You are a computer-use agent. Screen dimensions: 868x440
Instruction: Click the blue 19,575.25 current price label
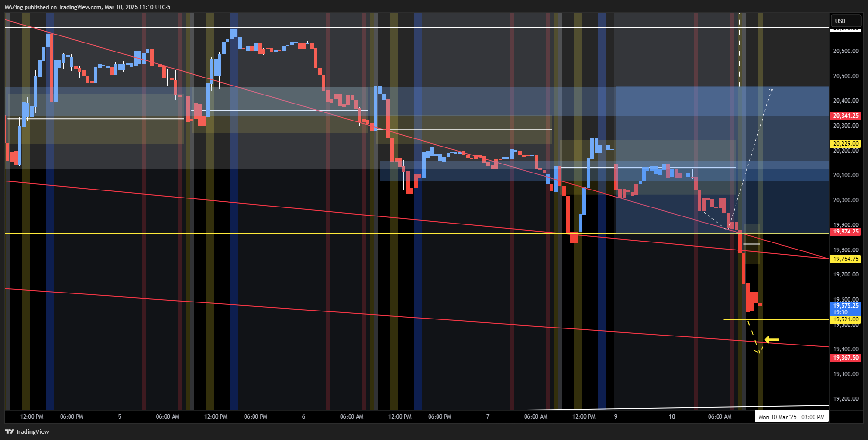click(845, 306)
